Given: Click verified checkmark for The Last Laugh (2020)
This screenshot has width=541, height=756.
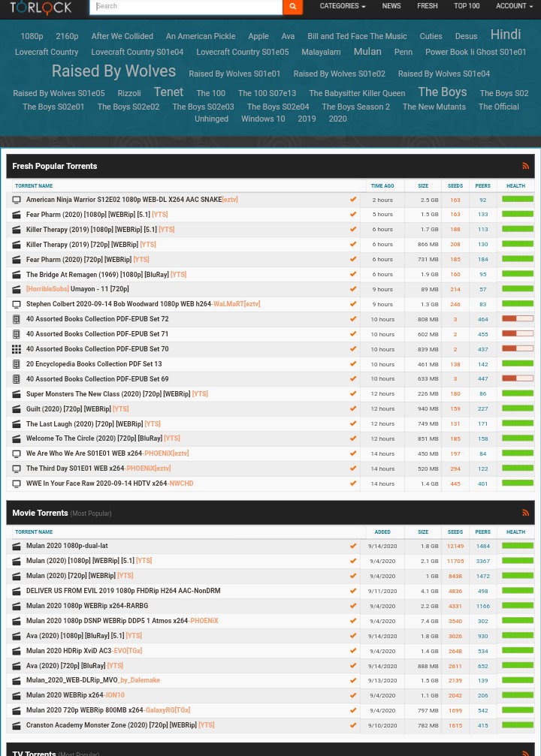Looking at the screenshot, I should point(353,423).
